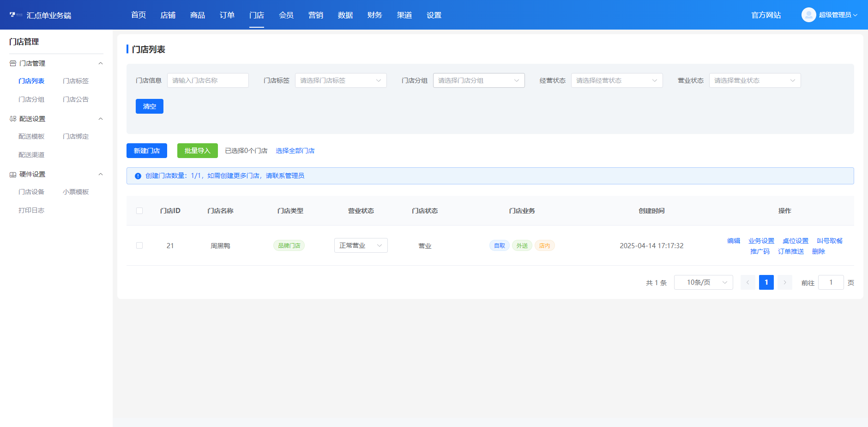Click the green 批量导入 button

click(198, 151)
